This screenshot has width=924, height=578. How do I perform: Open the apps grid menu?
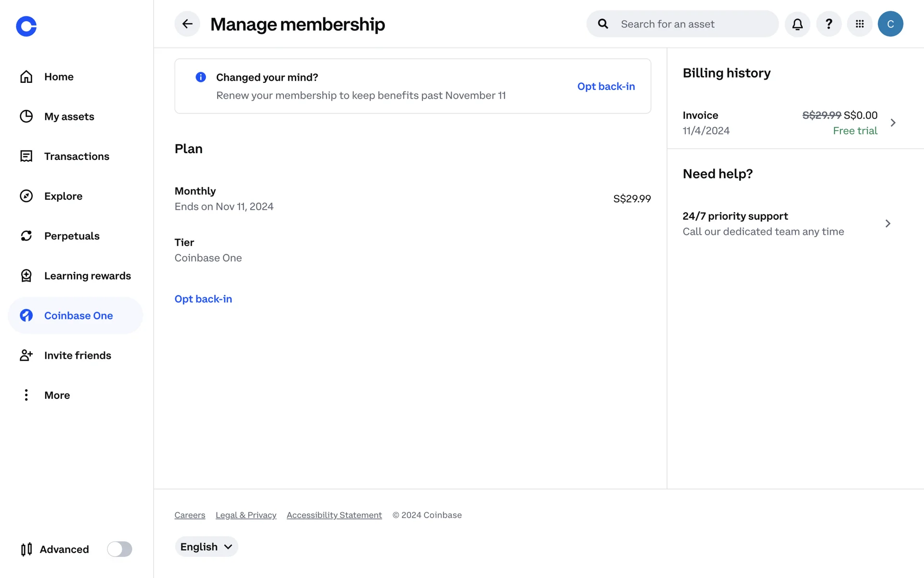coord(860,24)
